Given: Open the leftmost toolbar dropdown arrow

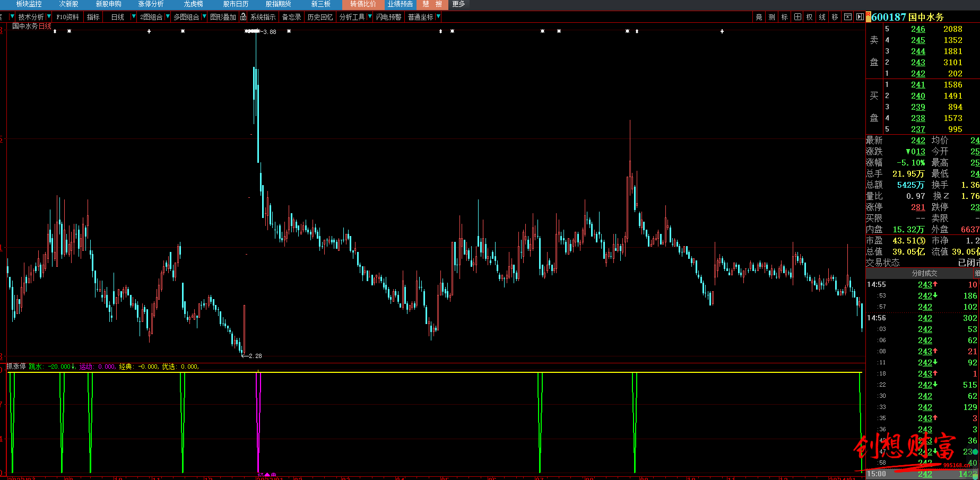Looking at the screenshot, I should tap(12, 17).
